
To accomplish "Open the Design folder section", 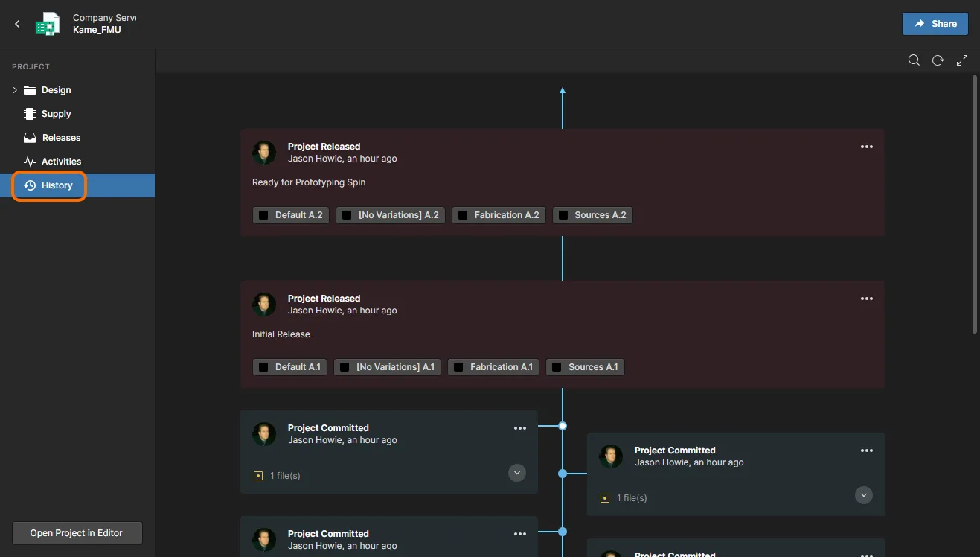I will point(56,90).
